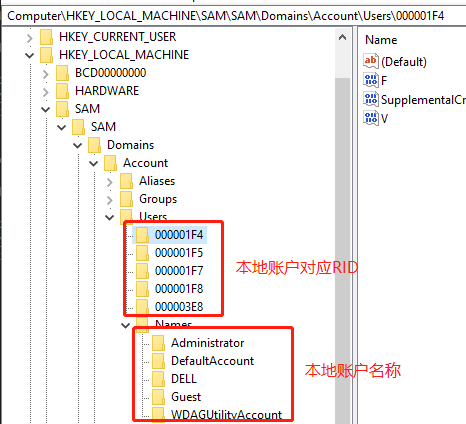
Task: Click the 000001F5 key folder icon
Action: pyautogui.click(x=142, y=253)
